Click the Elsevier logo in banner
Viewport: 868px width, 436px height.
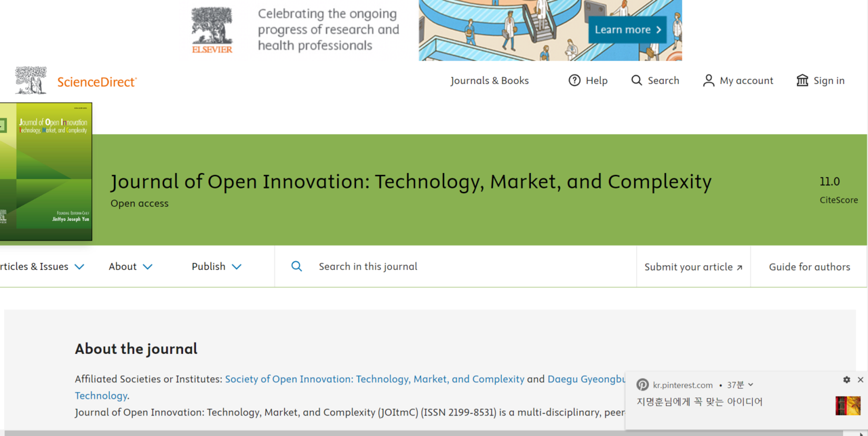click(212, 31)
